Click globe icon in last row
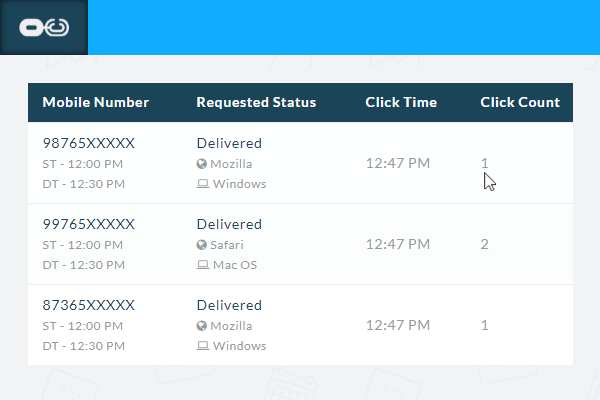Image resolution: width=600 pixels, height=400 pixels. [x=202, y=326]
